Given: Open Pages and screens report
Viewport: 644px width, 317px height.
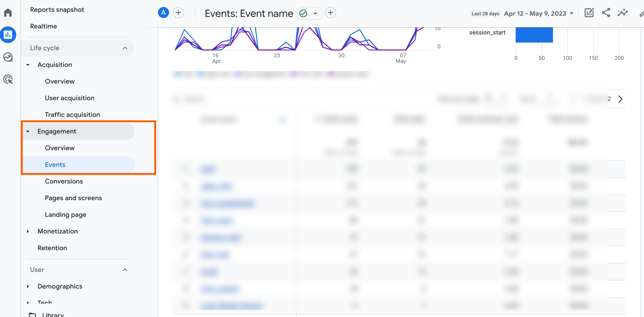Looking at the screenshot, I should click(73, 198).
